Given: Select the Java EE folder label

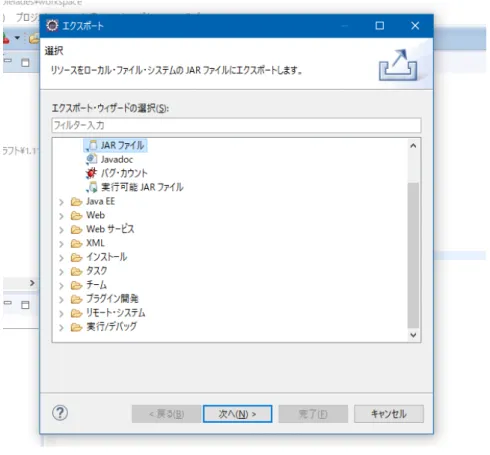Looking at the screenshot, I should pos(100,201).
